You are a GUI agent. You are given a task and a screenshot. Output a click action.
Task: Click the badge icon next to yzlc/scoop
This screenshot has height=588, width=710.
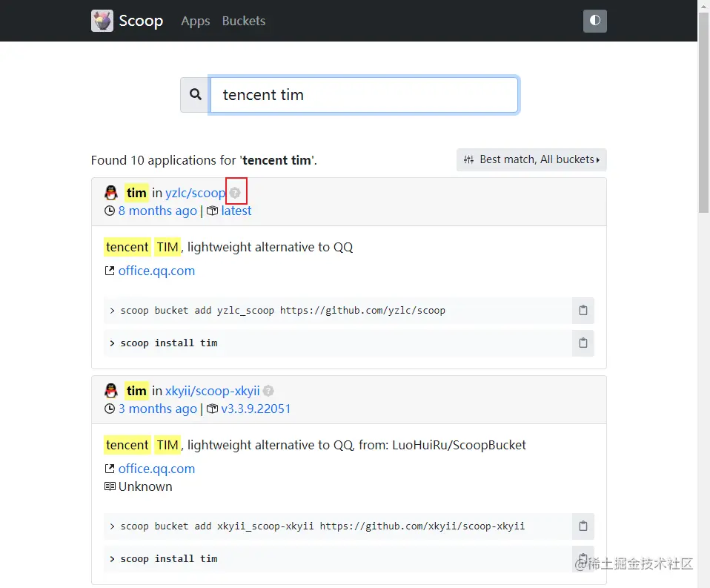tap(235, 193)
